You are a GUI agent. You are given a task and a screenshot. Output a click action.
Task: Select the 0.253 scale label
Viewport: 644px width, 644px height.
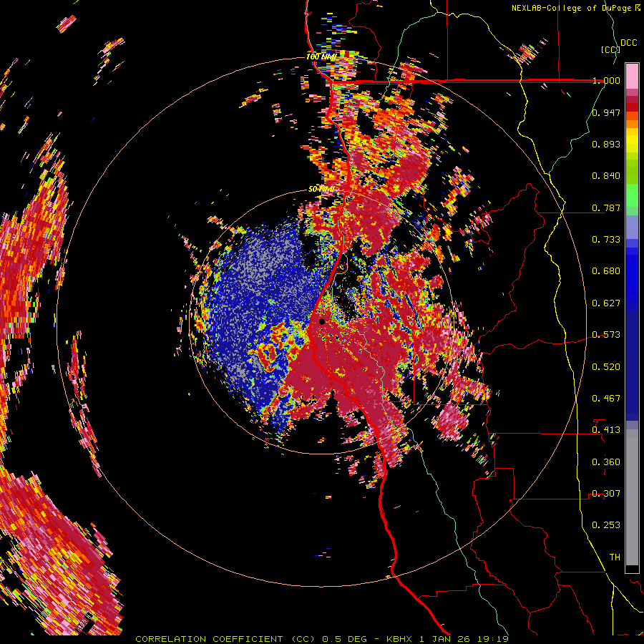606,525
